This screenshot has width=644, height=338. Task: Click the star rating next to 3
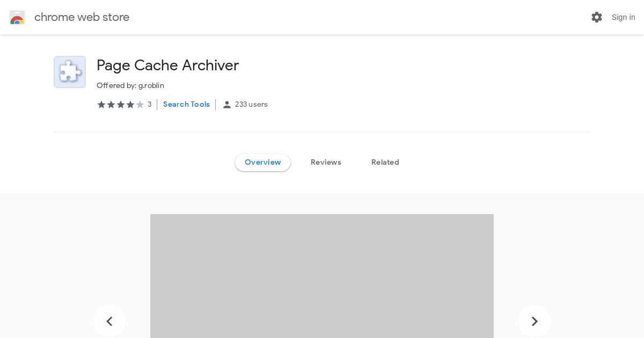click(x=121, y=105)
